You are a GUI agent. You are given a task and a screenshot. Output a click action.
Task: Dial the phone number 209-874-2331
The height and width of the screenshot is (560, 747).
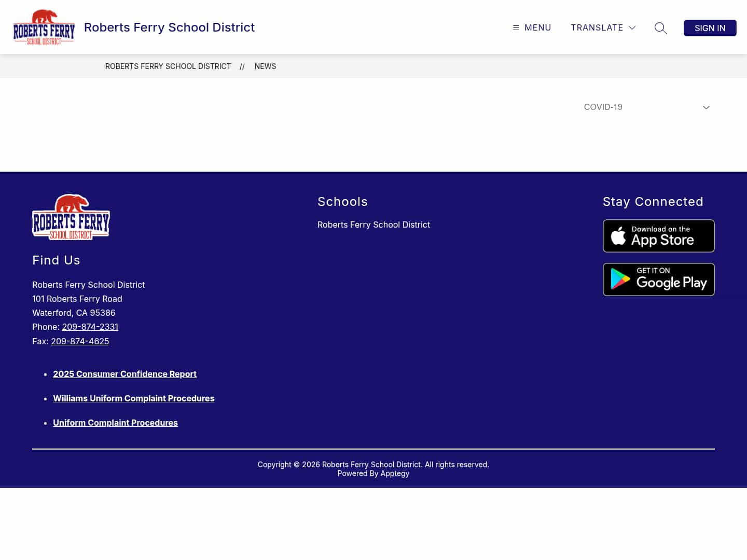(x=90, y=327)
